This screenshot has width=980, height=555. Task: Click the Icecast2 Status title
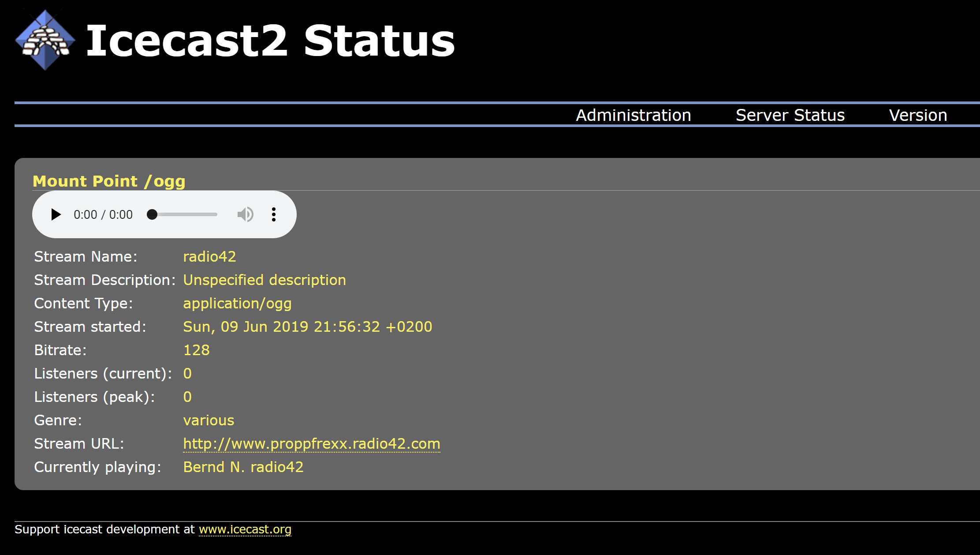click(x=270, y=41)
